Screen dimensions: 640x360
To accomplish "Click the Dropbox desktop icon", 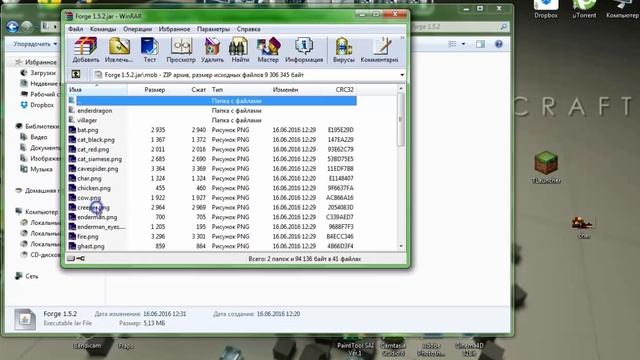I will [546, 9].
